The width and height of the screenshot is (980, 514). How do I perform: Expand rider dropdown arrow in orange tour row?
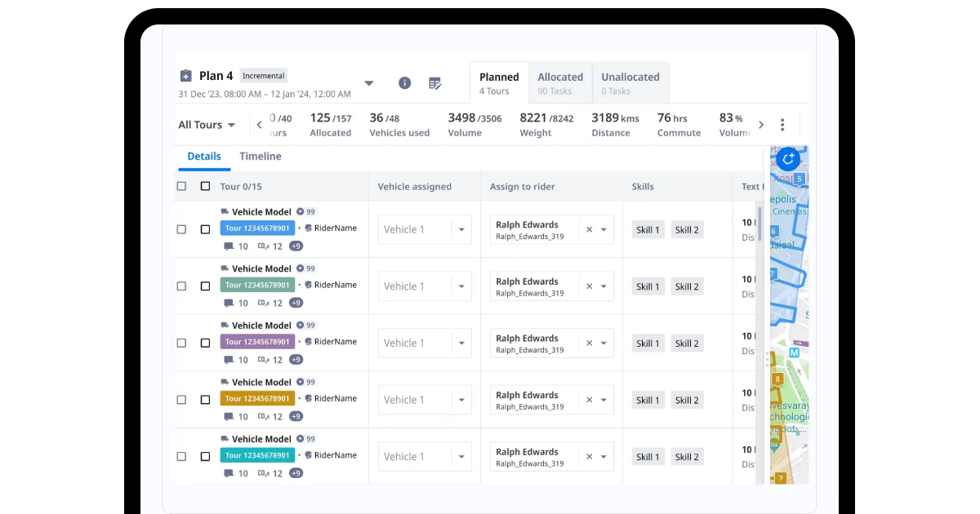coord(604,401)
